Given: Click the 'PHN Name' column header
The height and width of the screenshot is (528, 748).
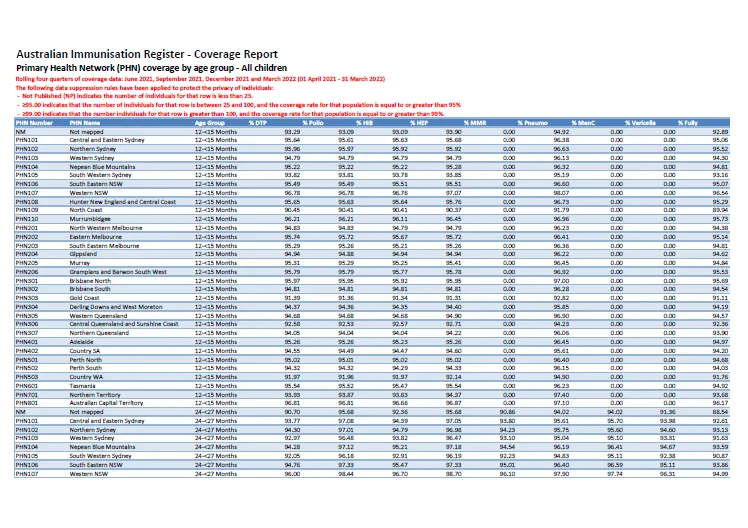Looking at the screenshot, I should [85, 123].
